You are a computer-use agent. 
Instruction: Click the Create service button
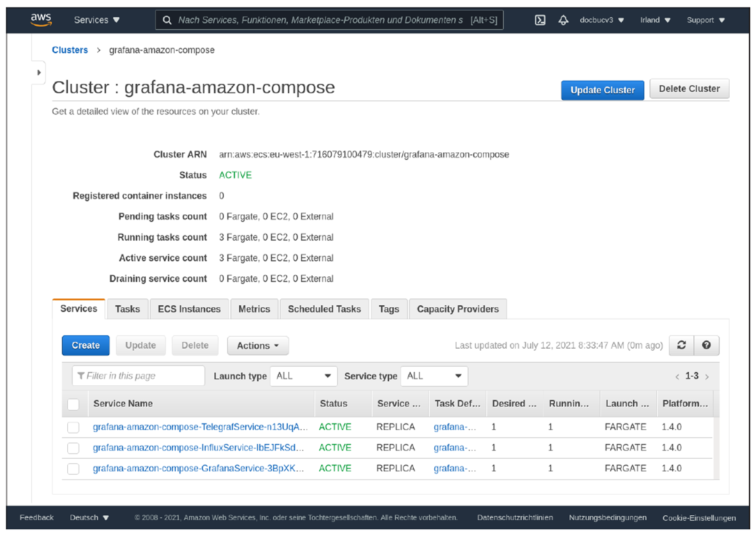pyautogui.click(x=86, y=346)
